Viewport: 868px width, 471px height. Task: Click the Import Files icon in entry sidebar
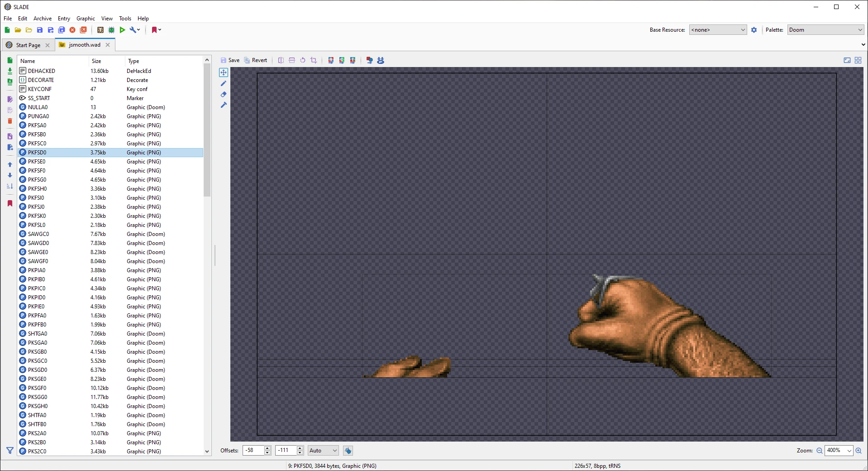pyautogui.click(x=10, y=71)
